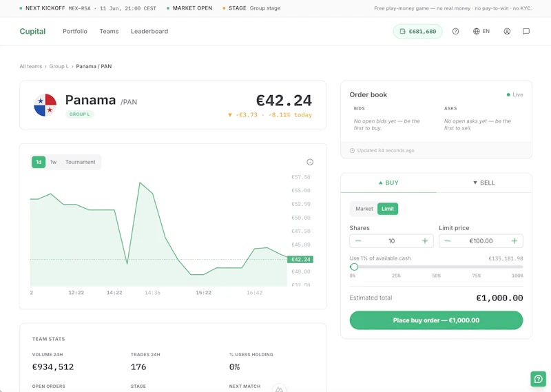Go to Teams page
This screenshot has width=551, height=392.
click(109, 31)
